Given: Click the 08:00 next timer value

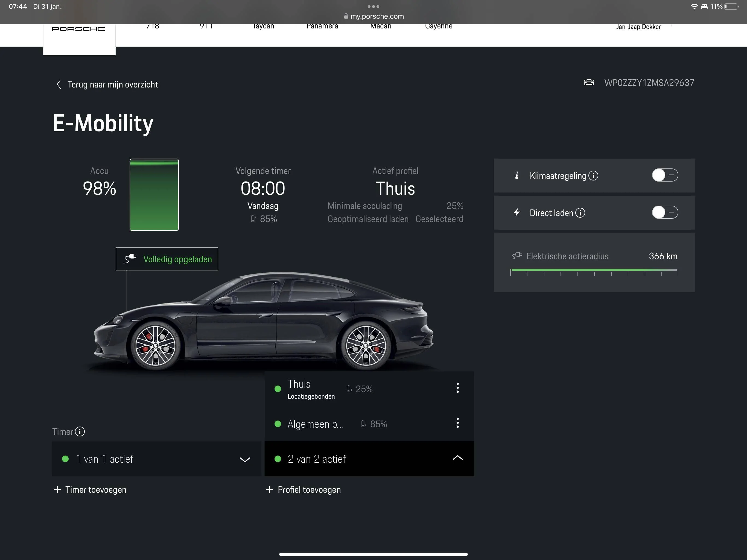Looking at the screenshot, I should point(263,188).
